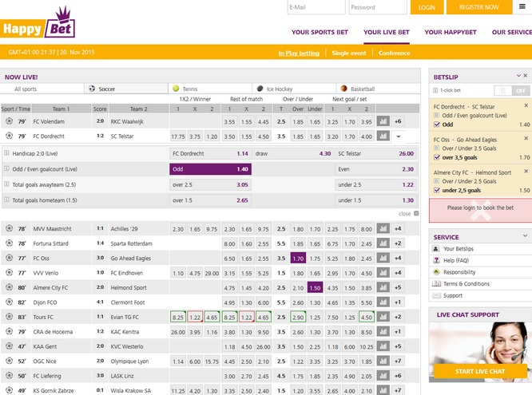Click soccer ball icon beside Tours FC
This screenshot has width=532, height=395.
tap(9, 317)
